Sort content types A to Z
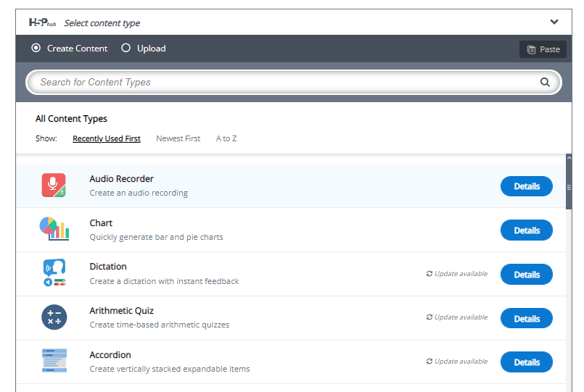 pyautogui.click(x=226, y=138)
